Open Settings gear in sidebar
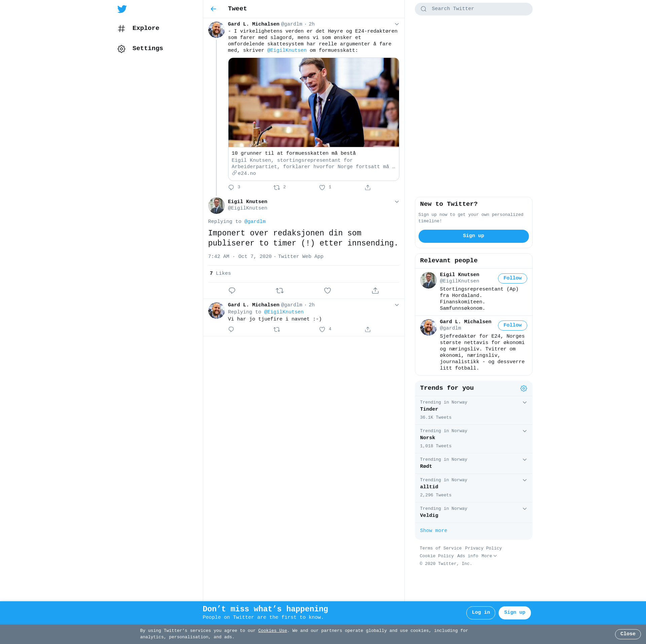Screen dimensions: 646x644 tap(121, 49)
